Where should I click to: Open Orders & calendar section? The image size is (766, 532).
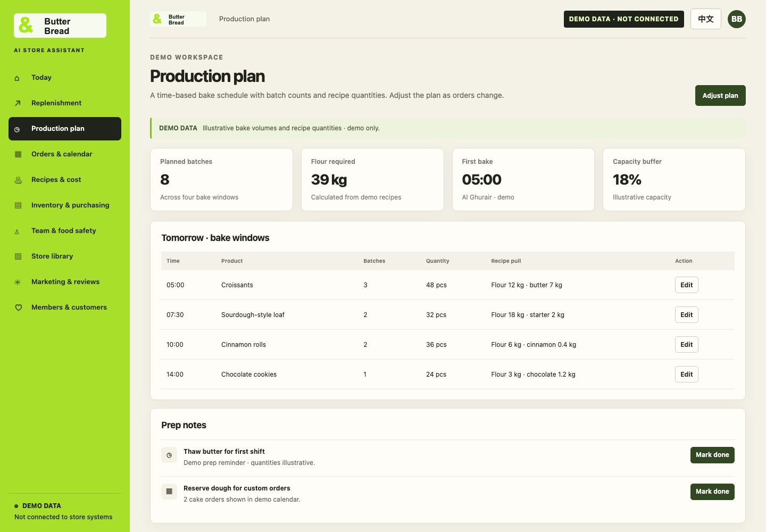(x=65, y=154)
